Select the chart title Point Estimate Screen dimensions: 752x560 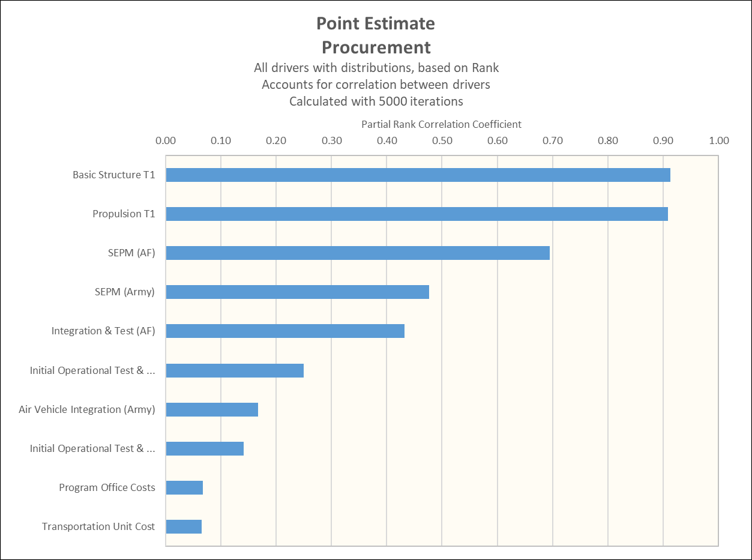375,23
